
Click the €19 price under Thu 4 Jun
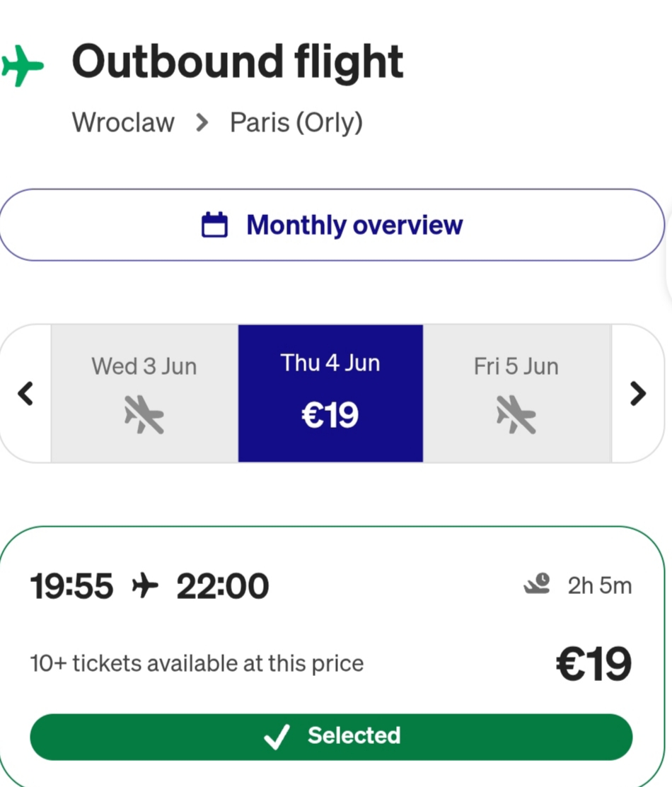pyautogui.click(x=330, y=415)
